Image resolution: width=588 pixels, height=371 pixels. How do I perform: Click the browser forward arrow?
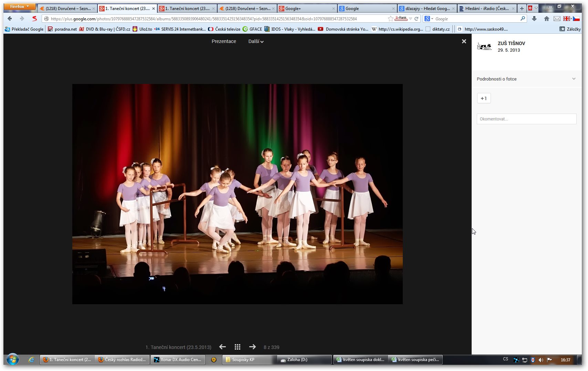point(22,19)
